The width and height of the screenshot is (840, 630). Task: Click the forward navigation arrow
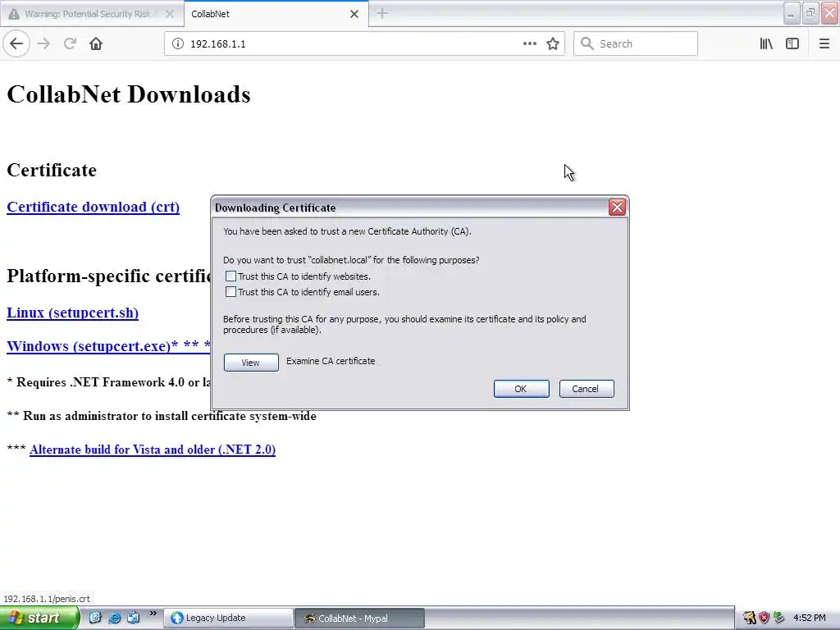(43, 43)
